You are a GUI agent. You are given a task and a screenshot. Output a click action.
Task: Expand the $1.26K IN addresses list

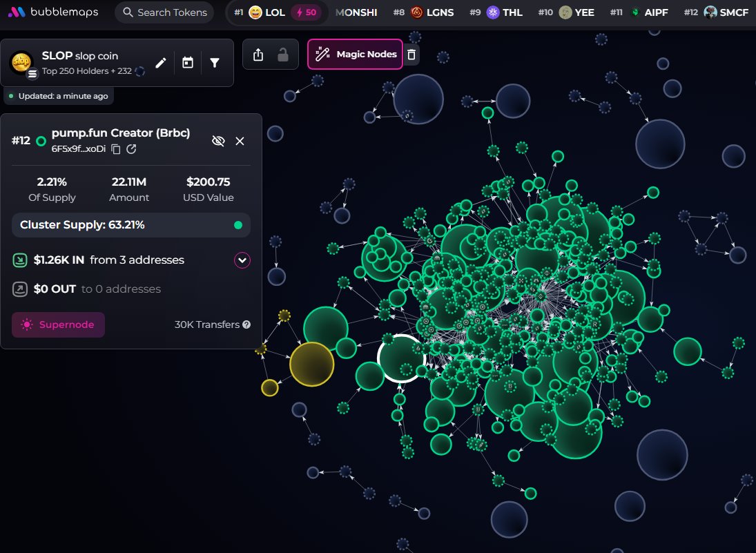242,260
